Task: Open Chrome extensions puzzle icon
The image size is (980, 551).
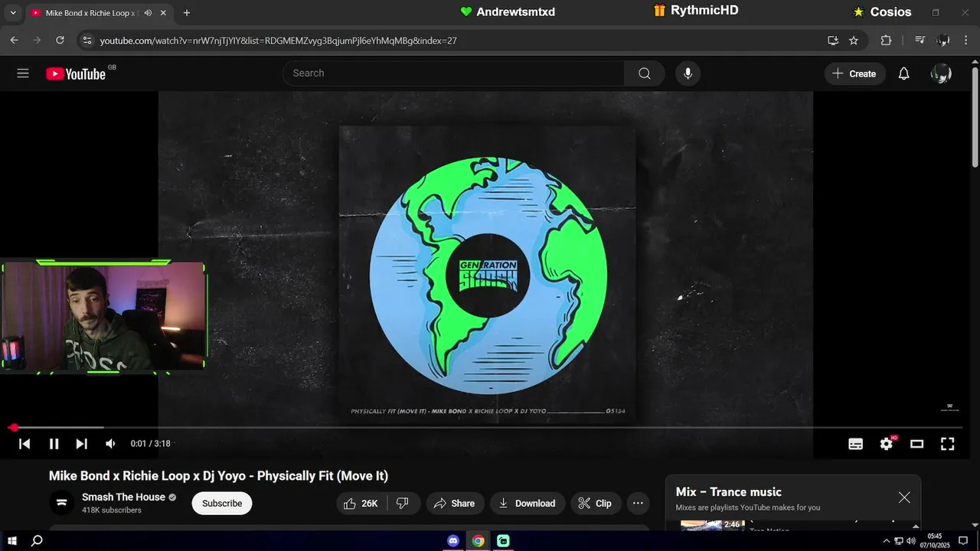Action: (x=886, y=41)
